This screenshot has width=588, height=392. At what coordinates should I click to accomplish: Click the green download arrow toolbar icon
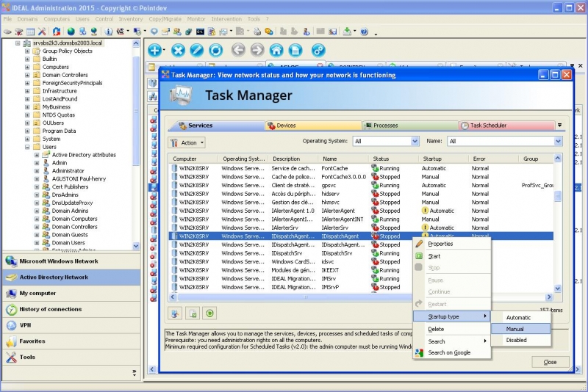[x=347, y=32]
